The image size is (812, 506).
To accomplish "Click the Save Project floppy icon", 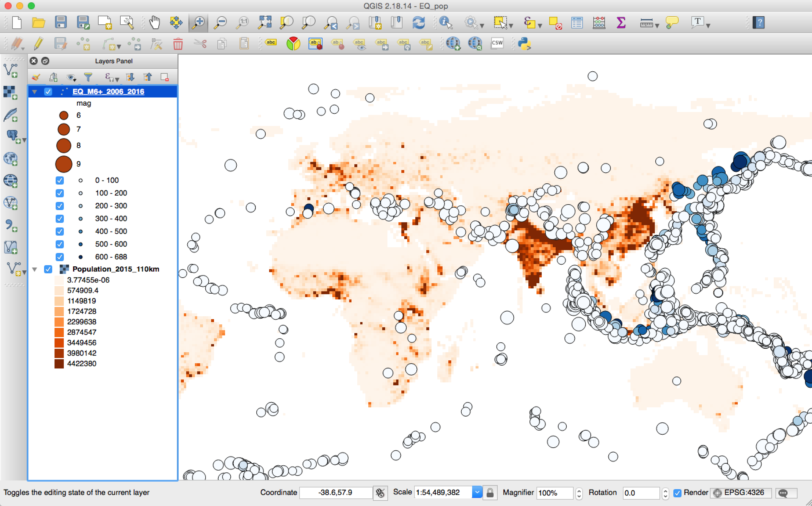I will click(61, 23).
